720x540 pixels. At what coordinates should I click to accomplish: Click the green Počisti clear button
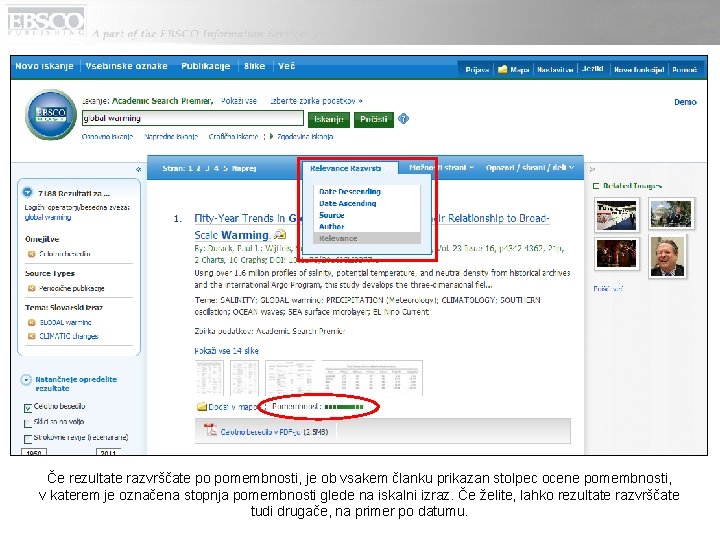point(374,119)
